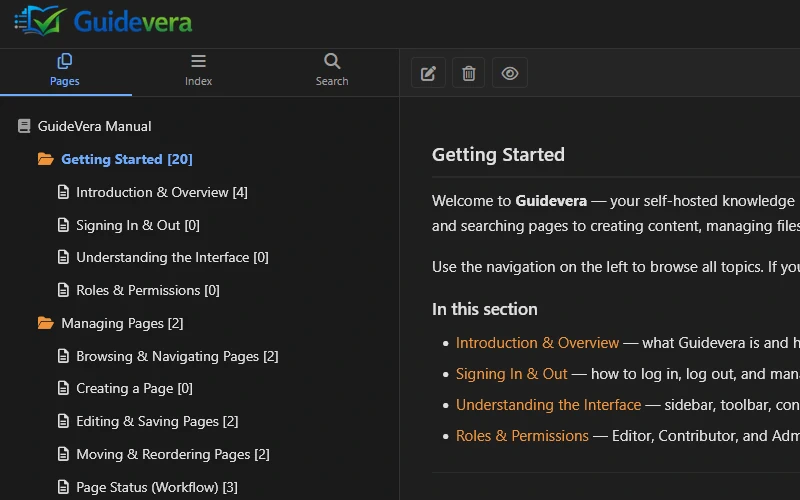Select Browsing & Navigating Pages tree item
The width and height of the screenshot is (800, 500).
pyautogui.click(x=177, y=356)
